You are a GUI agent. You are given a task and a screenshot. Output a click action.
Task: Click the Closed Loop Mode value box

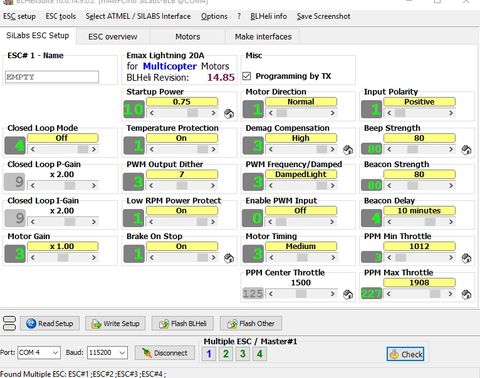[15, 145]
